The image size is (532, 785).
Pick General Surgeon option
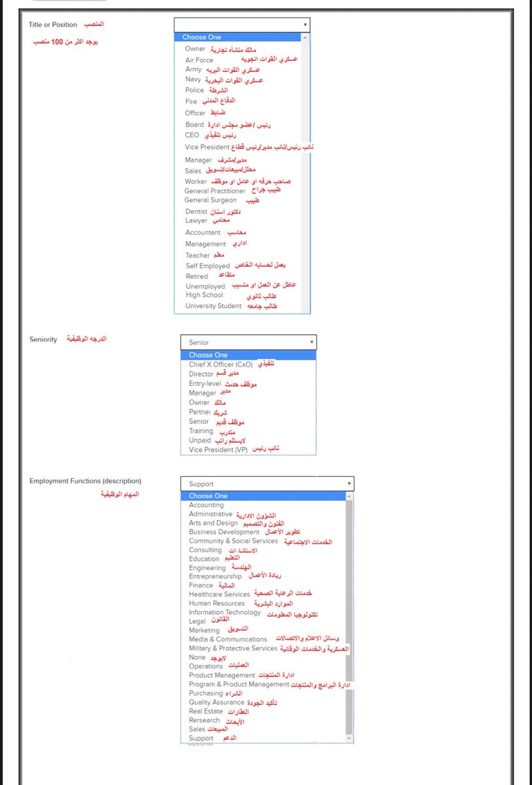[211, 200]
